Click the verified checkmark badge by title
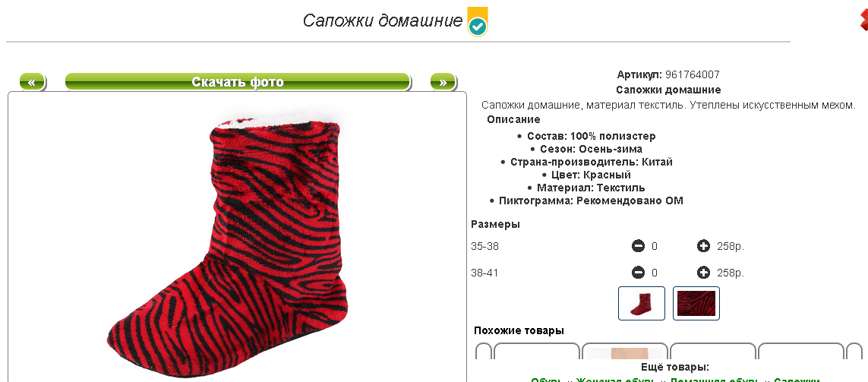The width and height of the screenshot is (868, 382). [477, 21]
